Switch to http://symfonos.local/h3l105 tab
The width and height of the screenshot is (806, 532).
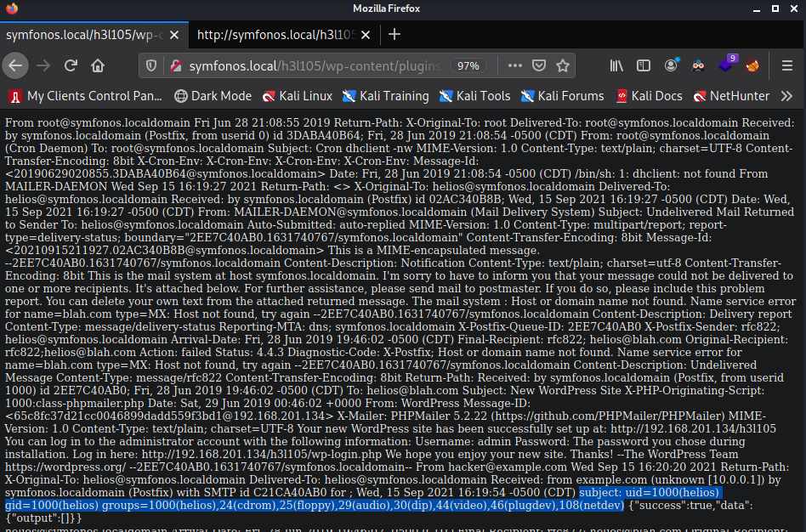click(276, 35)
